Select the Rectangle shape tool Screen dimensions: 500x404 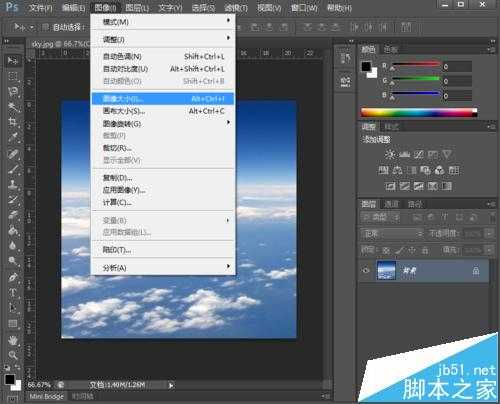[13, 323]
